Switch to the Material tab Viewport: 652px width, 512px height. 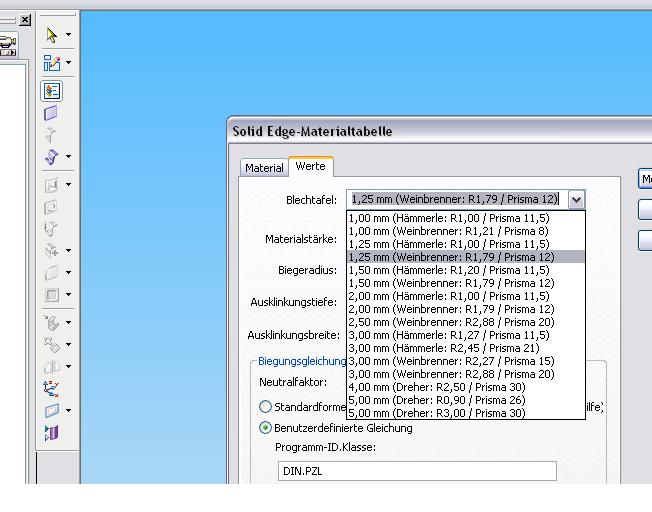[x=264, y=168]
